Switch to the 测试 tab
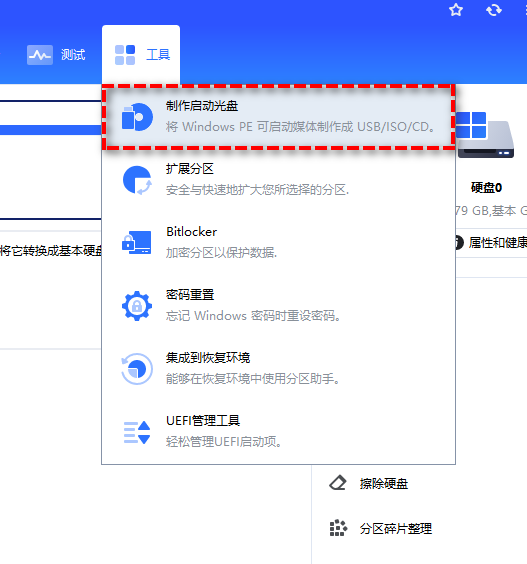Screen dimensions: 527x564 pos(56,55)
